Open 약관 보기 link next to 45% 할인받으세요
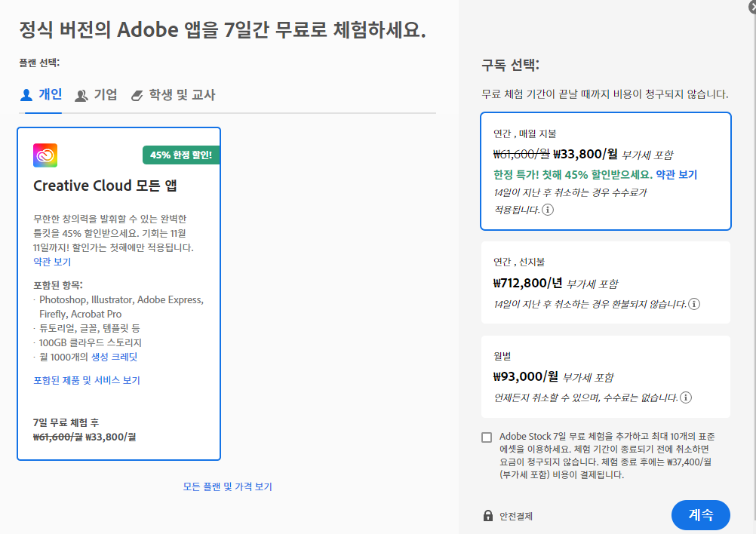This screenshot has height=534, width=756. [677, 174]
